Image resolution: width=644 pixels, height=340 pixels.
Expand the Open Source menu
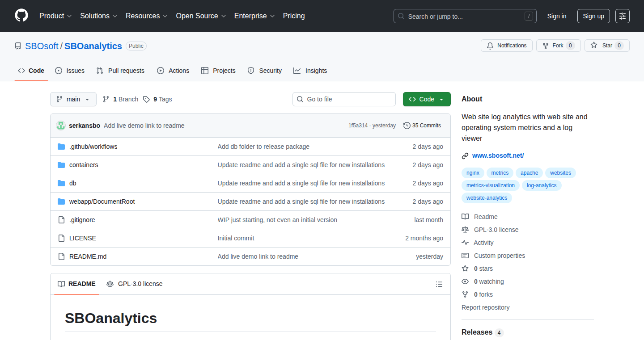[x=201, y=16]
